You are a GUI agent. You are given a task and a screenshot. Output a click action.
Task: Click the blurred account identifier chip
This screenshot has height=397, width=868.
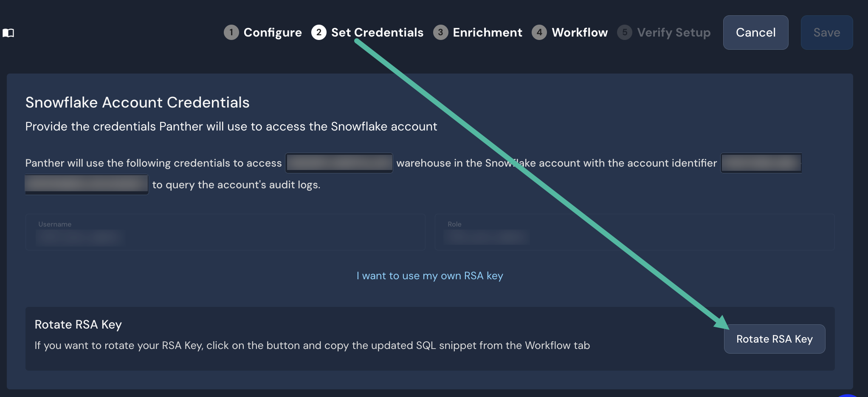click(761, 163)
